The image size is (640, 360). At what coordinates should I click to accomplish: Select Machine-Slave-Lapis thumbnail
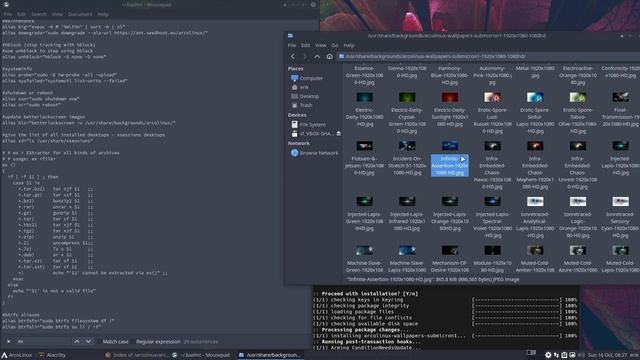click(x=407, y=250)
